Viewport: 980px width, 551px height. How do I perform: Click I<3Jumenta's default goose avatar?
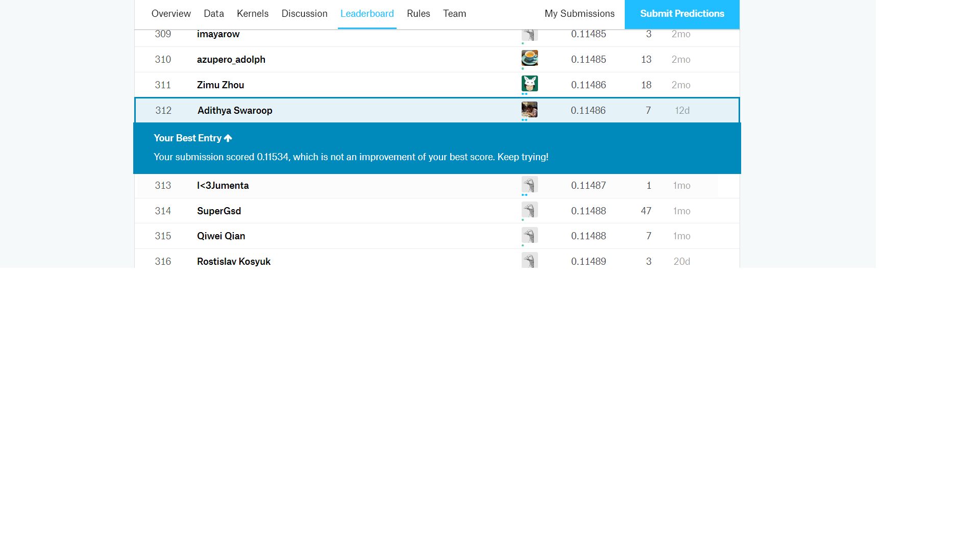coord(529,185)
